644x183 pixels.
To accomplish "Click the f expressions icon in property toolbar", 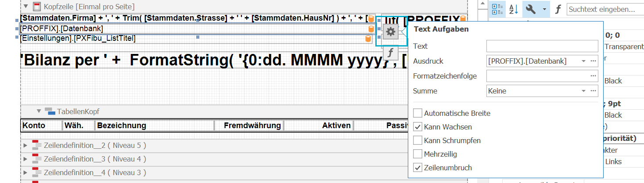I will [558, 9].
